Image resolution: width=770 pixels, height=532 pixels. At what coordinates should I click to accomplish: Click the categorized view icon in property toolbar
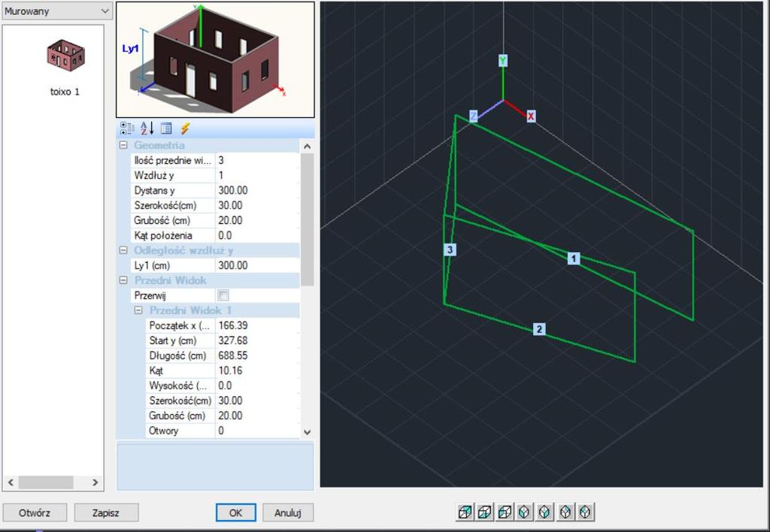(127, 128)
